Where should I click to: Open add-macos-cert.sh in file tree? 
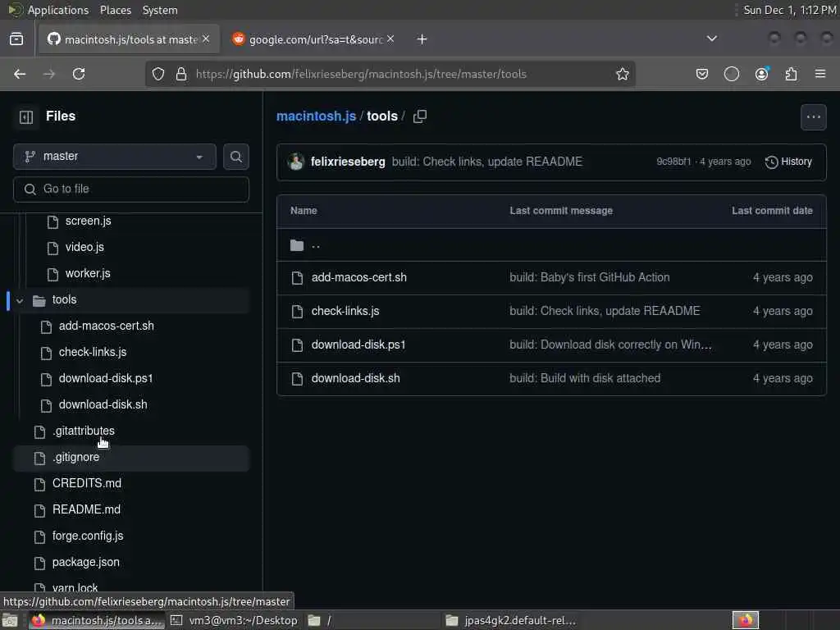[x=106, y=326]
